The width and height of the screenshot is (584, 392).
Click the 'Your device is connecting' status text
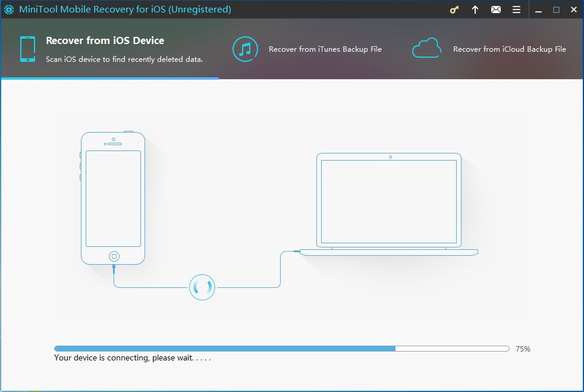[x=132, y=358]
